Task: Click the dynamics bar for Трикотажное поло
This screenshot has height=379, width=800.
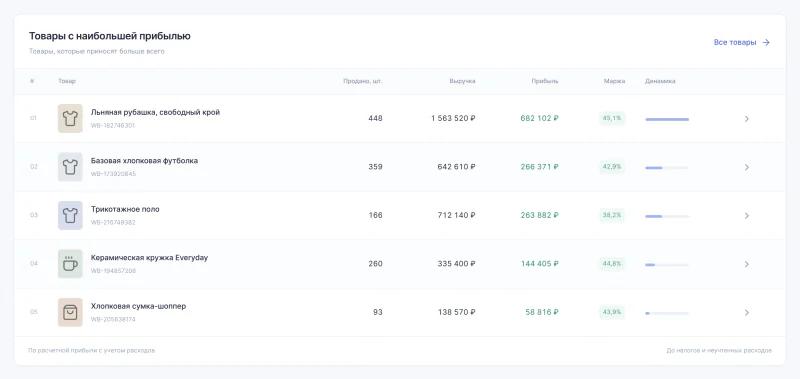Action: click(667, 216)
